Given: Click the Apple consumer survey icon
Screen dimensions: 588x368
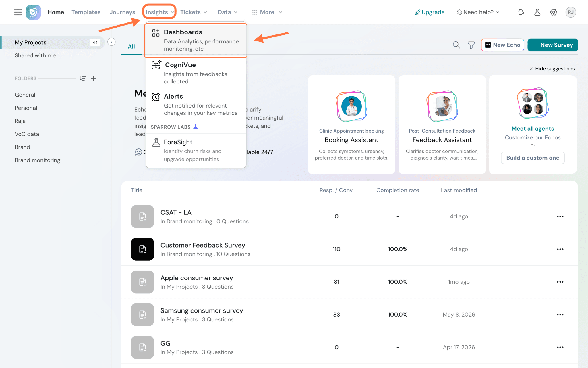Looking at the screenshot, I should [142, 282].
